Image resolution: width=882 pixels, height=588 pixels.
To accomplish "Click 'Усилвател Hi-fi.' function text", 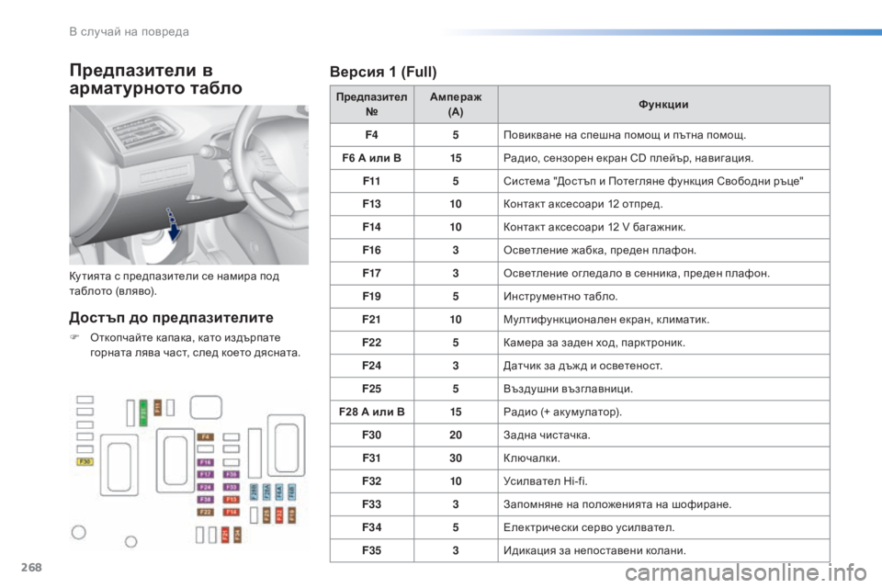I will 545,481.
